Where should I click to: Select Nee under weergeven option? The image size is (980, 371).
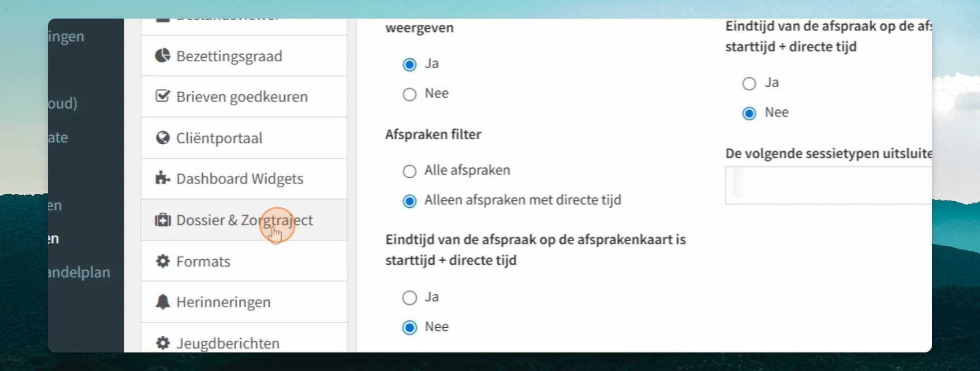click(410, 94)
